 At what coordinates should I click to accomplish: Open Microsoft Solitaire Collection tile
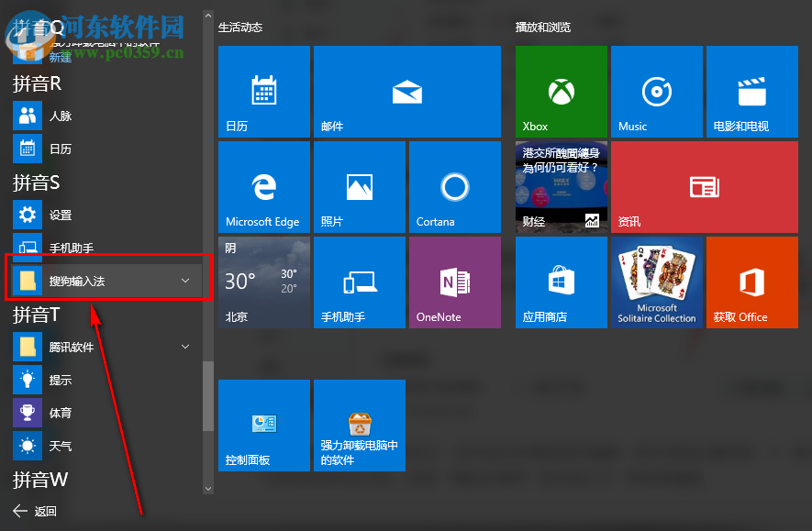tap(657, 282)
